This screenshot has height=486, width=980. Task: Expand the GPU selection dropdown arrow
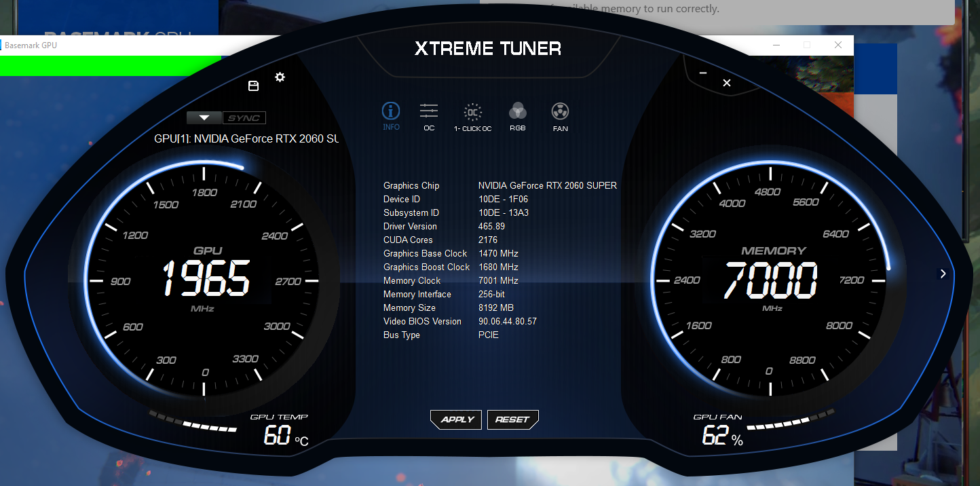coord(204,117)
